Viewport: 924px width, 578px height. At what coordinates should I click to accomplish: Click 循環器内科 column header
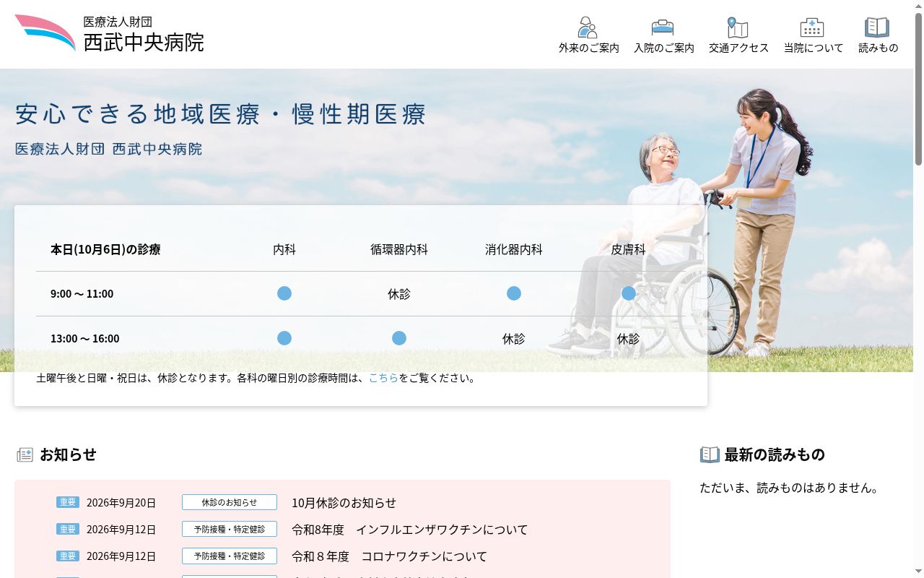coord(399,249)
